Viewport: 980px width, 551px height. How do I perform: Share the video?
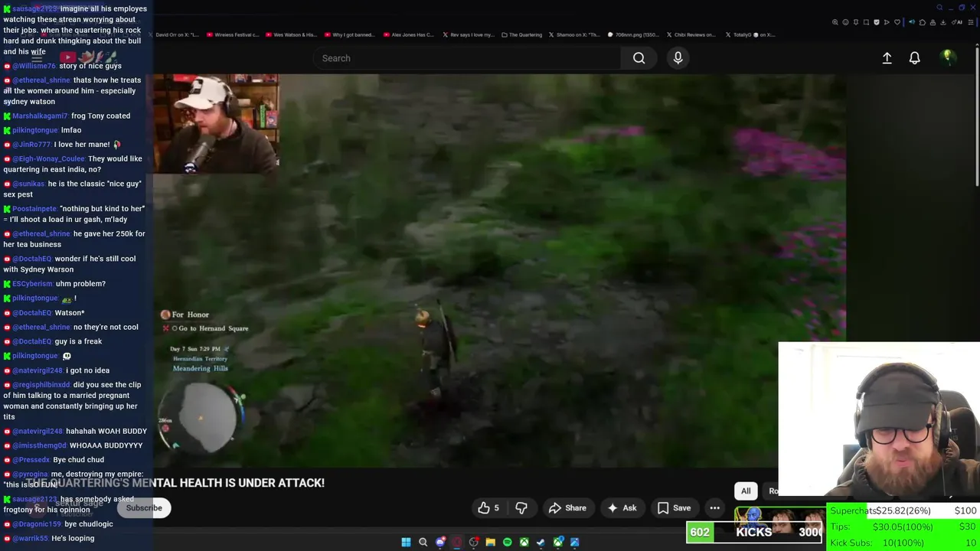[x=567, y=508]
